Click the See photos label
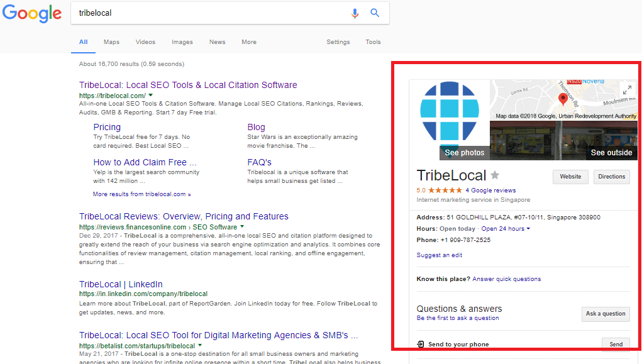Screen dimensions: 642x364 (x=464, y=153)
